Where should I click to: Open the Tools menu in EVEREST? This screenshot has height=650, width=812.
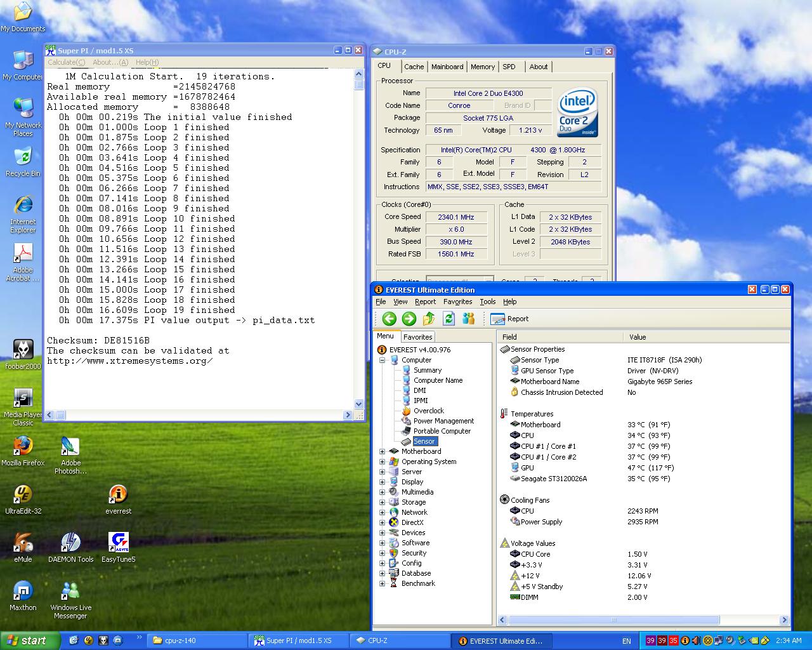[488, 302]
